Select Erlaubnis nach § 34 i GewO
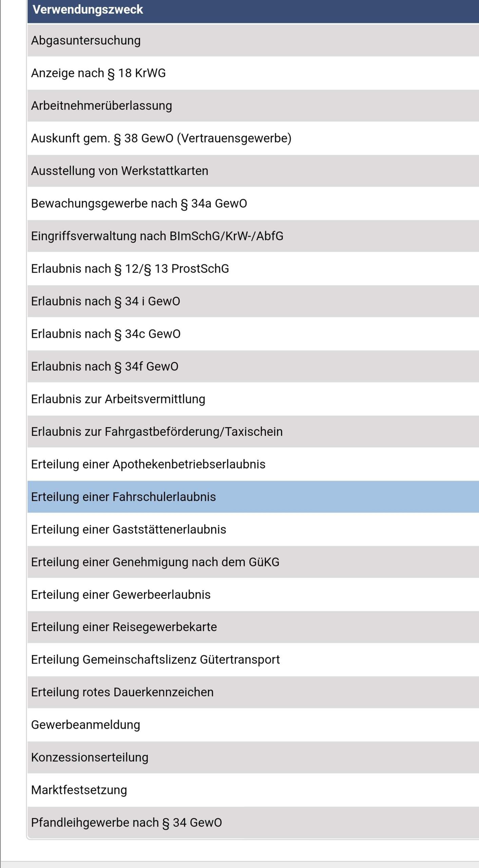479x868 pixels. 106,301
